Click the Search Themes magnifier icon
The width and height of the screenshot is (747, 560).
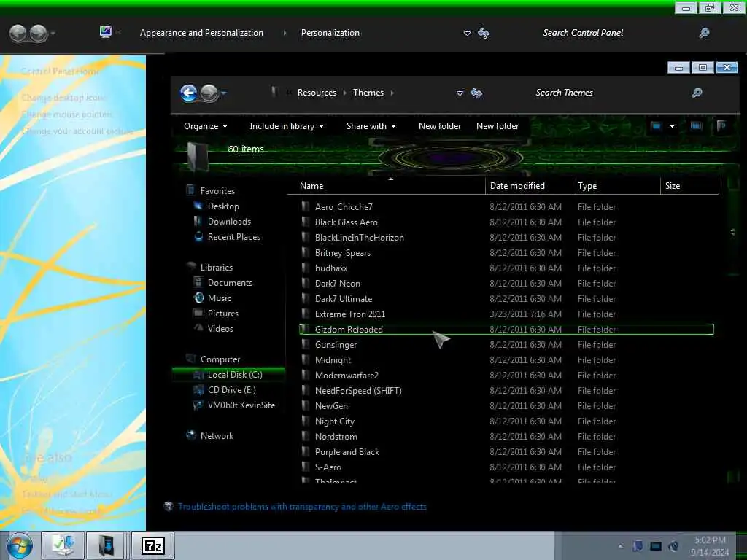tap(697, 93)
